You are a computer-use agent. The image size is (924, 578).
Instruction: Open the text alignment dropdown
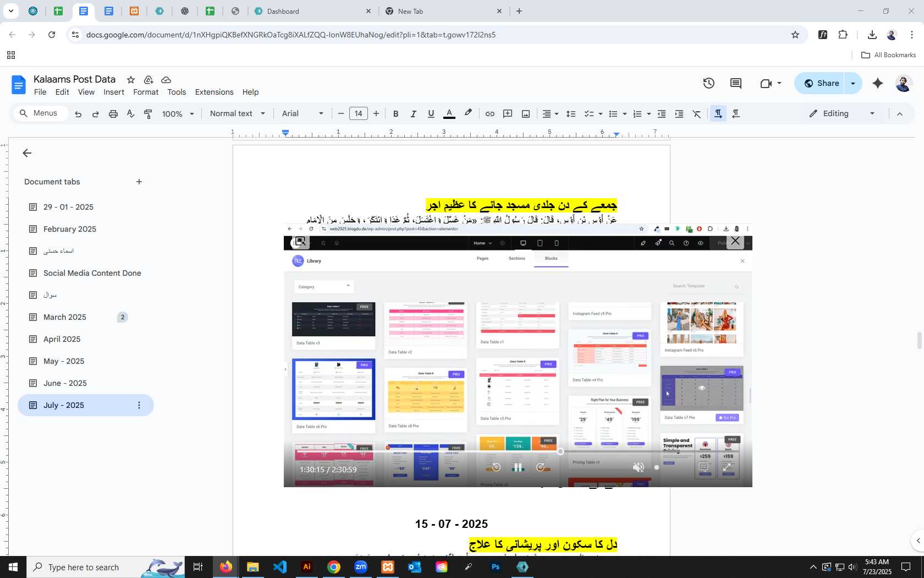tap(551, 114)
